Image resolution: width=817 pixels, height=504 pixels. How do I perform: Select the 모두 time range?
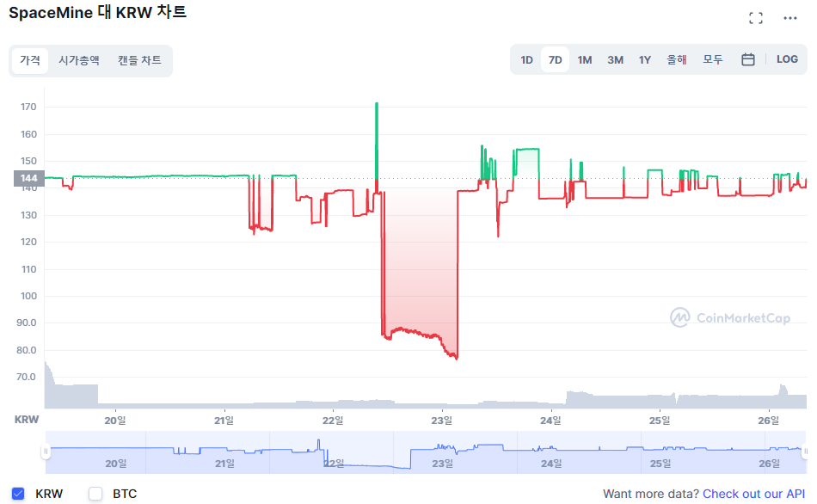coord(713,60)
